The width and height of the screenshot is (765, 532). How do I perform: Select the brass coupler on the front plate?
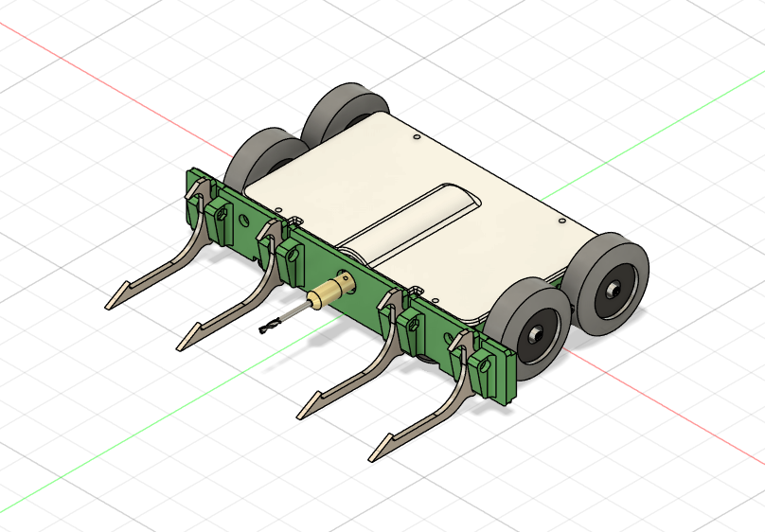(335, 291)
